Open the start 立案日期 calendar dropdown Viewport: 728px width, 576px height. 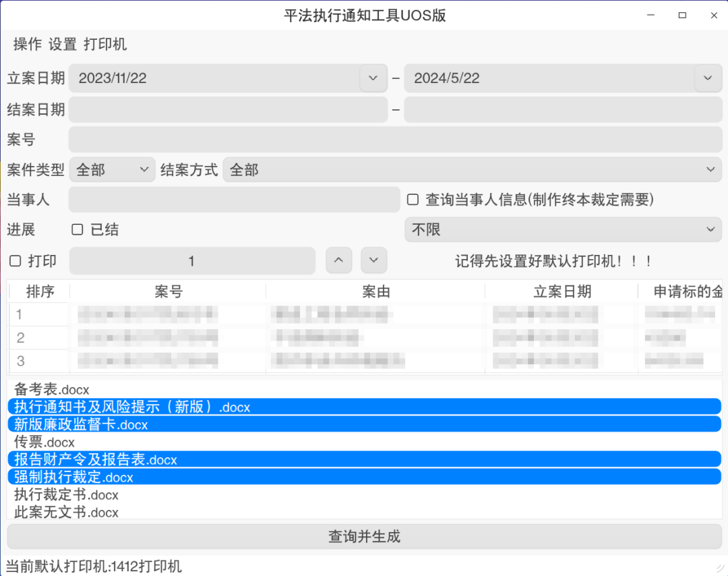(373, 78)
